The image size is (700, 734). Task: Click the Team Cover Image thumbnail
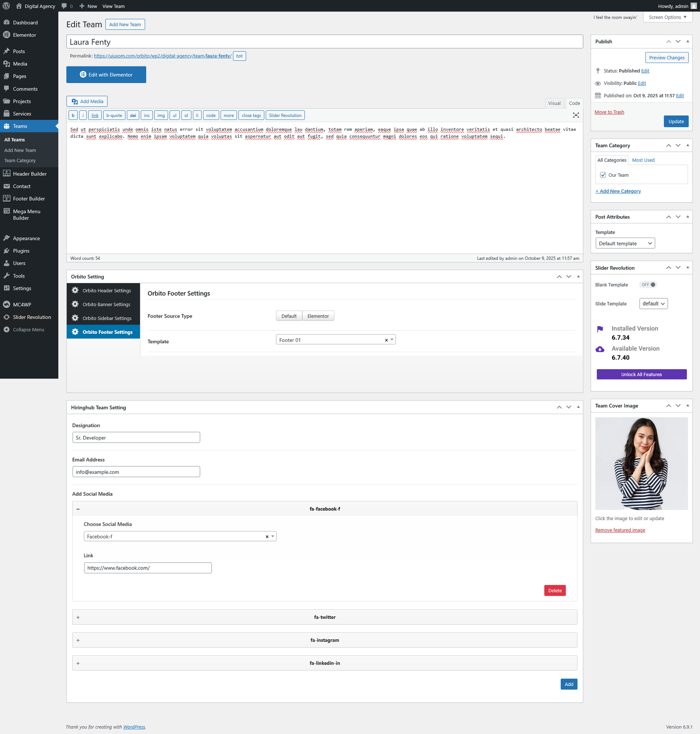(641, 464)
